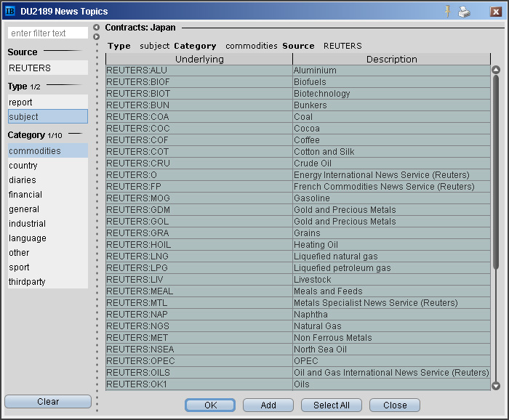This screenshot has width=509, height=420.
Task: Select the REUTERS:NAP row
Action: pyautogui.click(x=298, y=314)
